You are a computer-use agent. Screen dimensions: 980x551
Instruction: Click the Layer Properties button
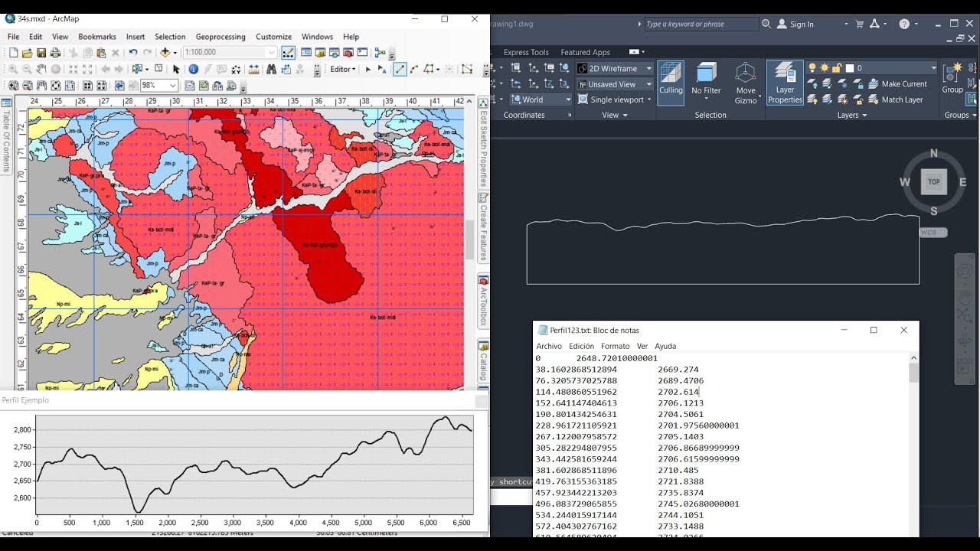click(x=785, y=83)
